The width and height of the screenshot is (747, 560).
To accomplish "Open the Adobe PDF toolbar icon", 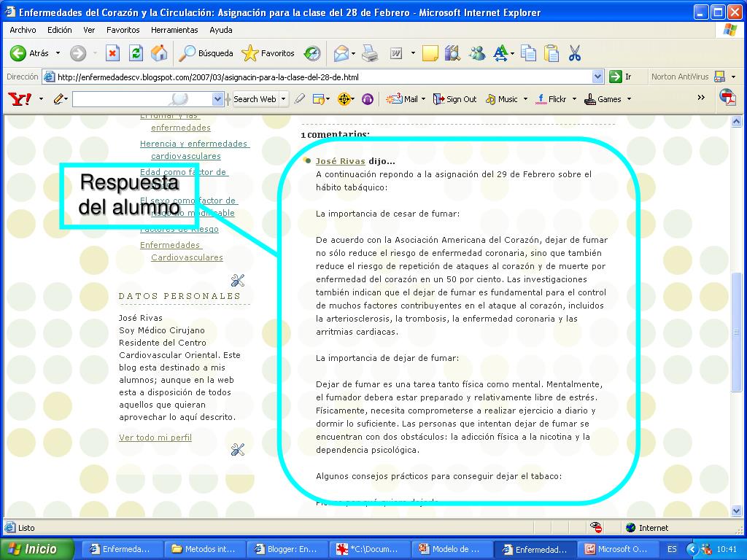I will point(727,97).
